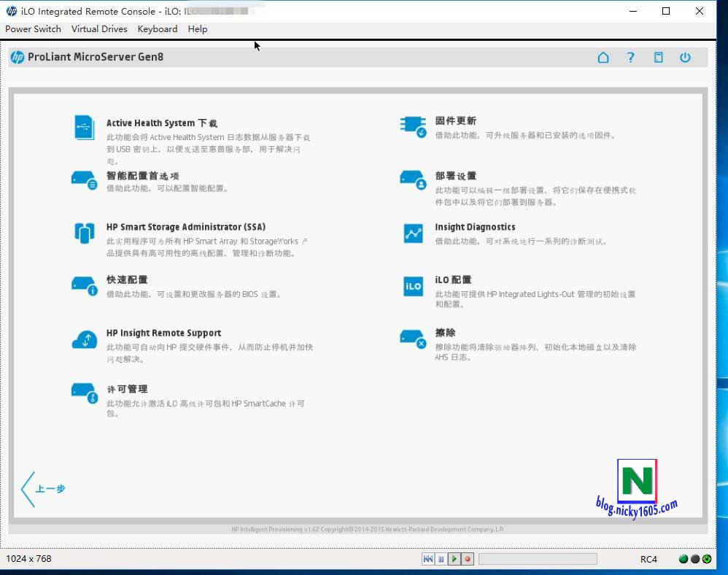
Task: Launch Insight Diagnostics
Action: tap(475, 227)
